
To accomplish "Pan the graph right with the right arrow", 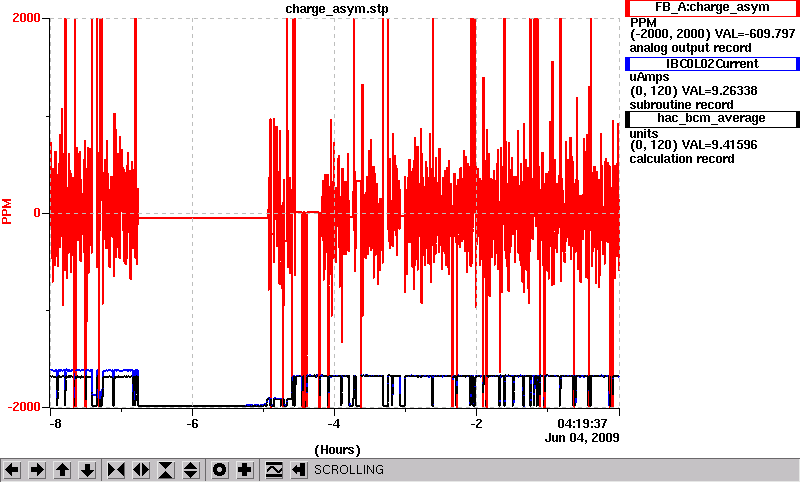I will pyautogui.click(x=37, y=469).
